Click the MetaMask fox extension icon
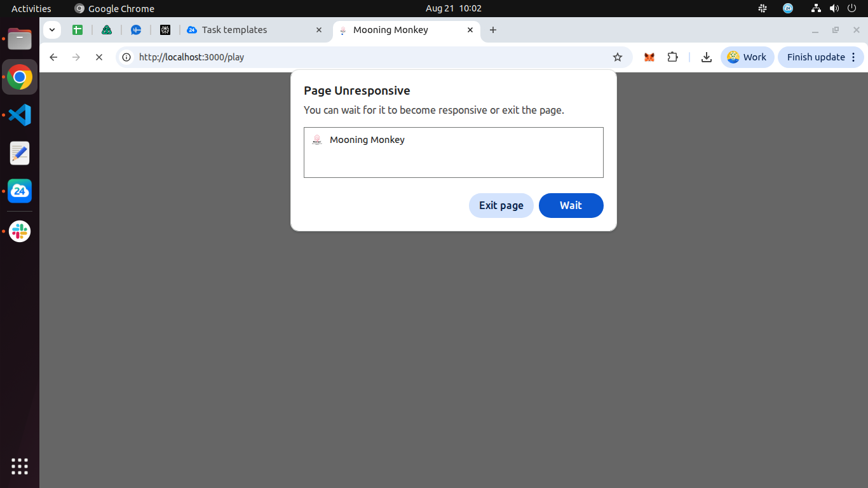The image size is (868, 488). tap(649, 57)
